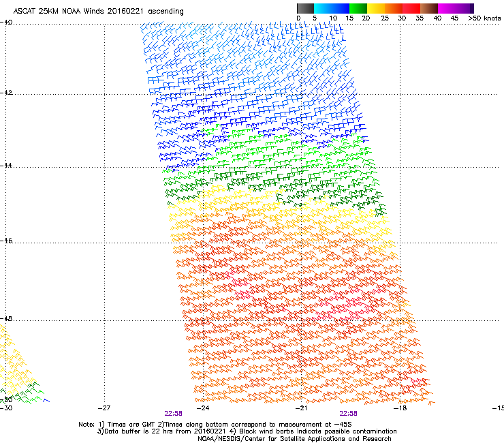Viewport: 504px width, 443px height.
Task: Click the '20' knots color bar label
Action: pos(366,18)
